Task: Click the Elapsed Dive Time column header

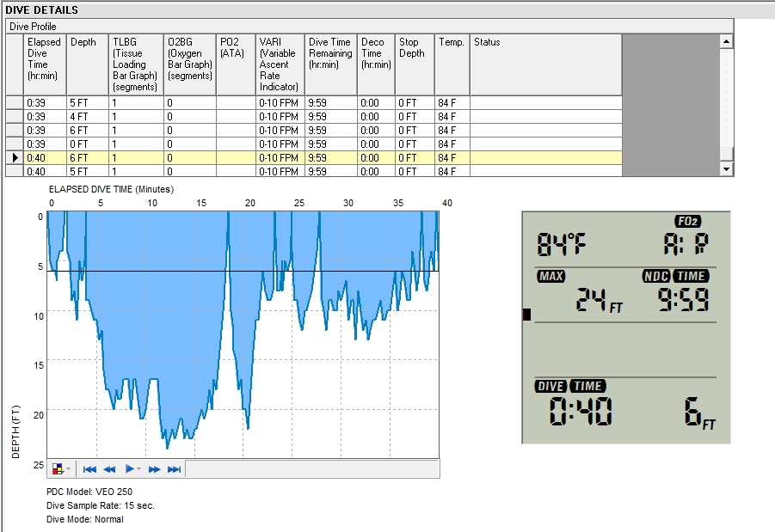Action: coord(45,64)
